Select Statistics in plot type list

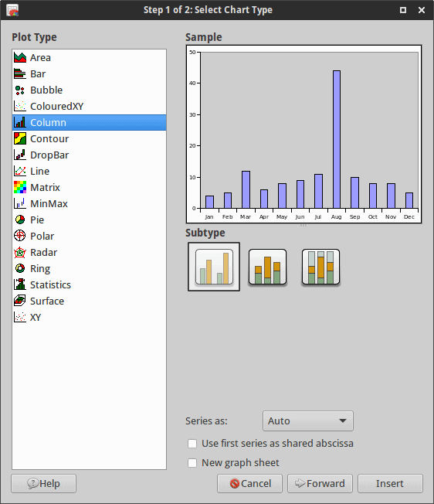(90, 284)
